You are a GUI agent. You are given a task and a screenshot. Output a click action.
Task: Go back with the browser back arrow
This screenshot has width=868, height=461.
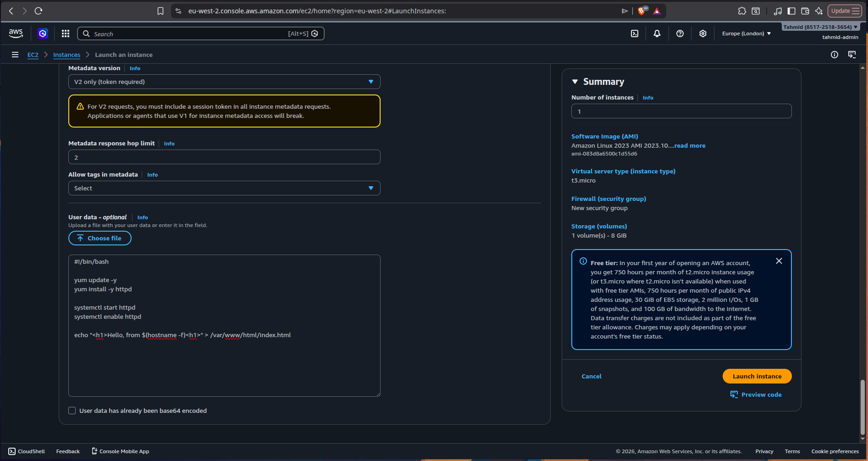click(x=11, y=11)
